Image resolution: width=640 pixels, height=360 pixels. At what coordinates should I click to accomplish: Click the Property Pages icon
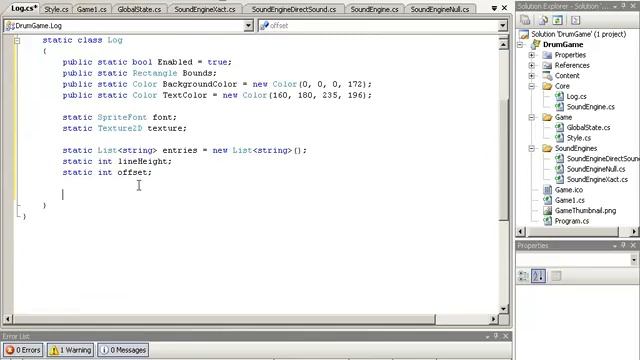tap(556, 276)
